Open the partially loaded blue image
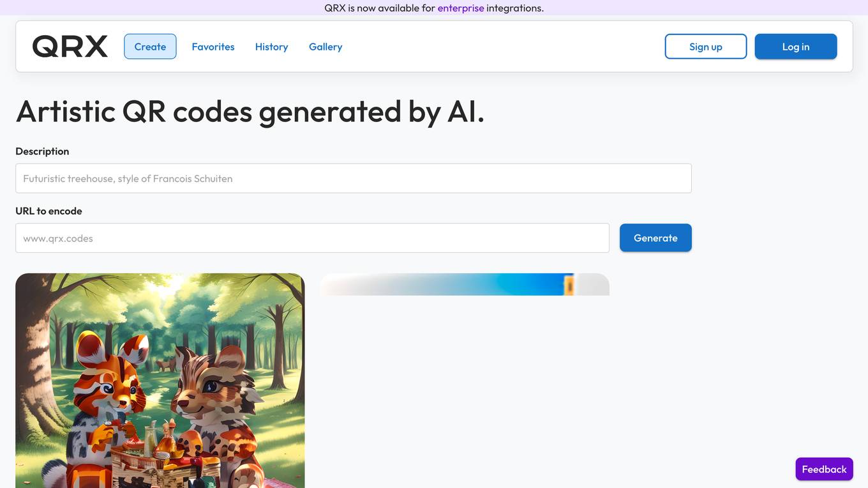868x488 pixels. 465,284
